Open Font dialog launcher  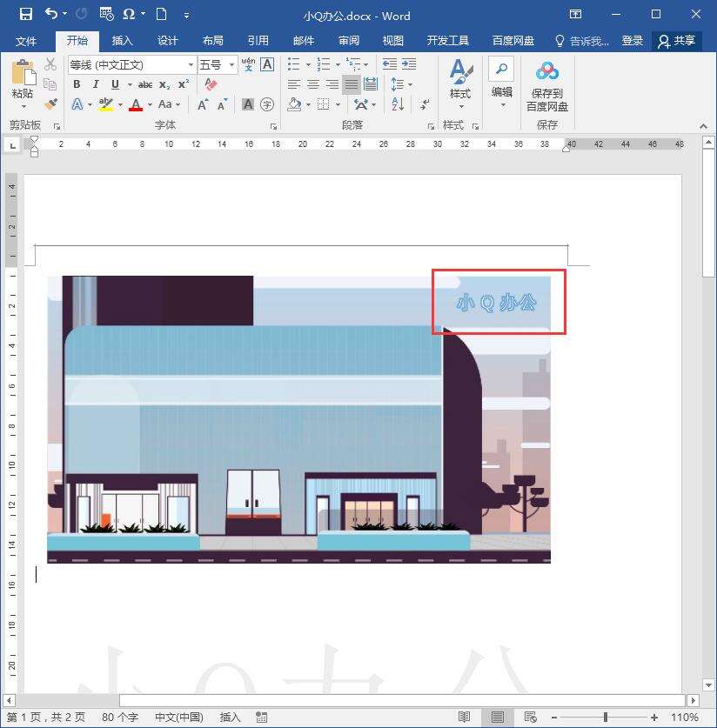click(x=273, y=126)
